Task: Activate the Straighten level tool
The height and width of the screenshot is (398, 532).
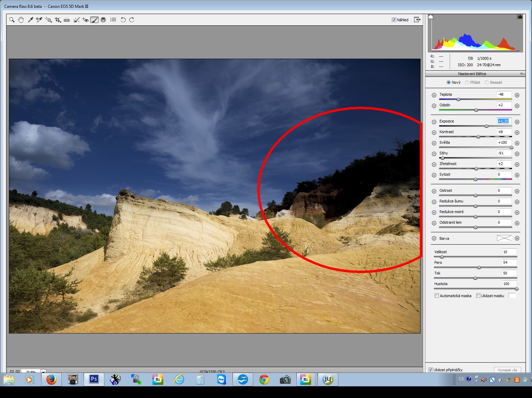Action: [x=67, y=20]
